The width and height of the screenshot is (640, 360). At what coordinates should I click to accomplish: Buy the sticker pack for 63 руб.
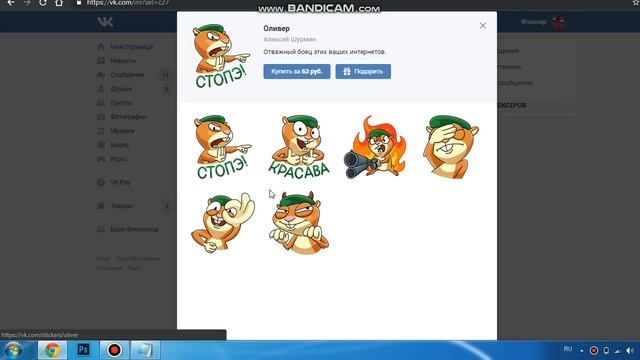tap(297, 71)
